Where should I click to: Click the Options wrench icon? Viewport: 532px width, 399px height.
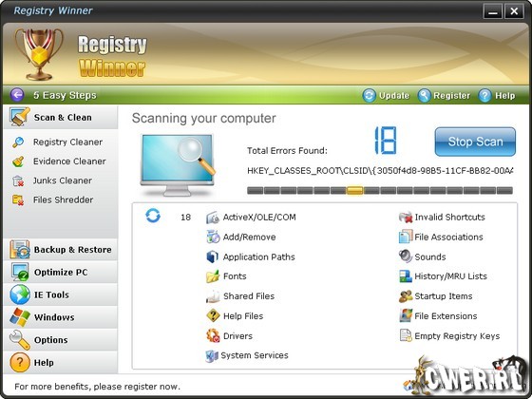[x=20, y=340]
